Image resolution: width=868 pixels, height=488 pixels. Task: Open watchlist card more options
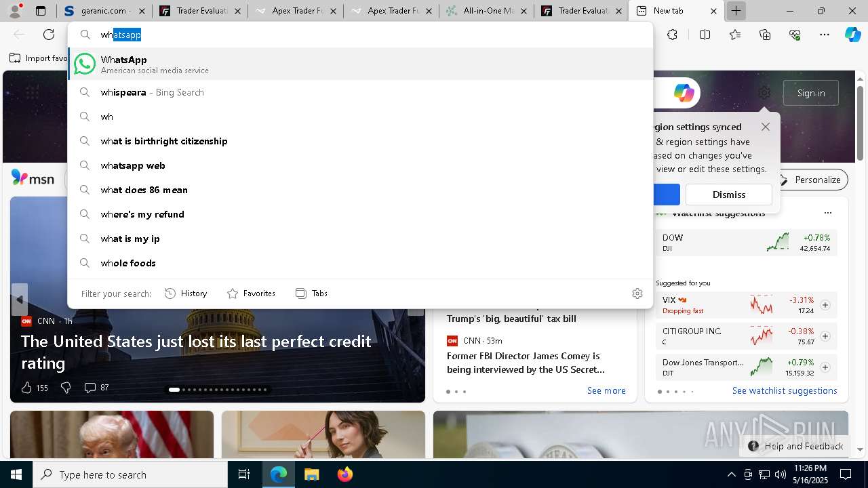827,213
